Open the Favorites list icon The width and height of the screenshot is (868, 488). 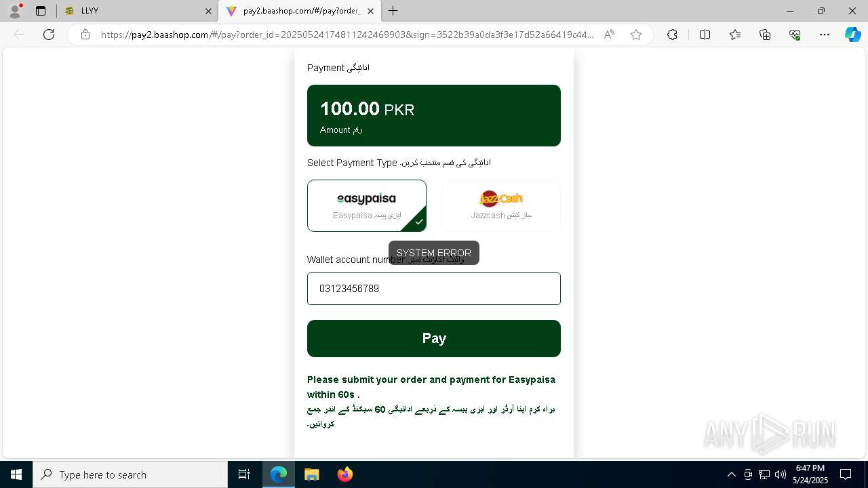tap(735, 35)
